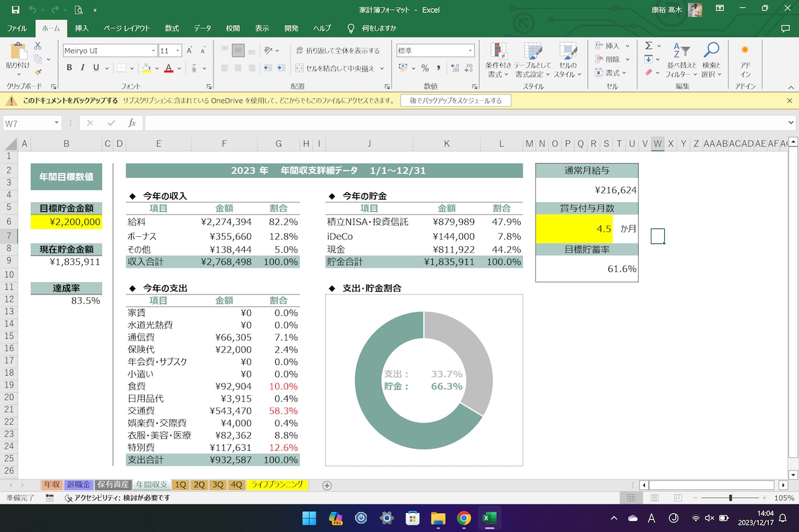Toggle wrap text (折り返して全体を表示する)
The image size is (799, 532).
337,50
